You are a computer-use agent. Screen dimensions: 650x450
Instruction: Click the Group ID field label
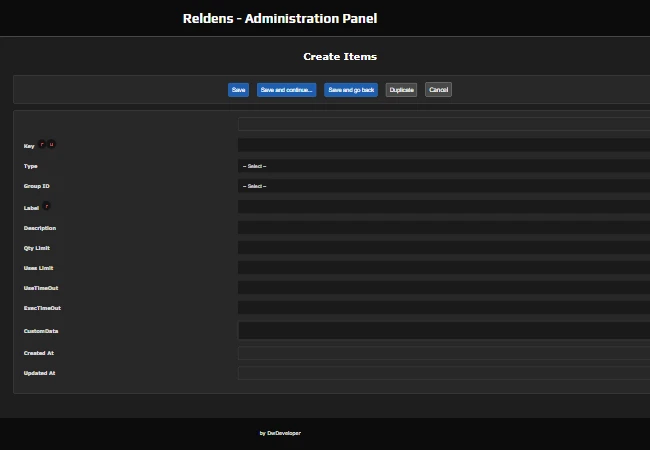coord(36,186)
